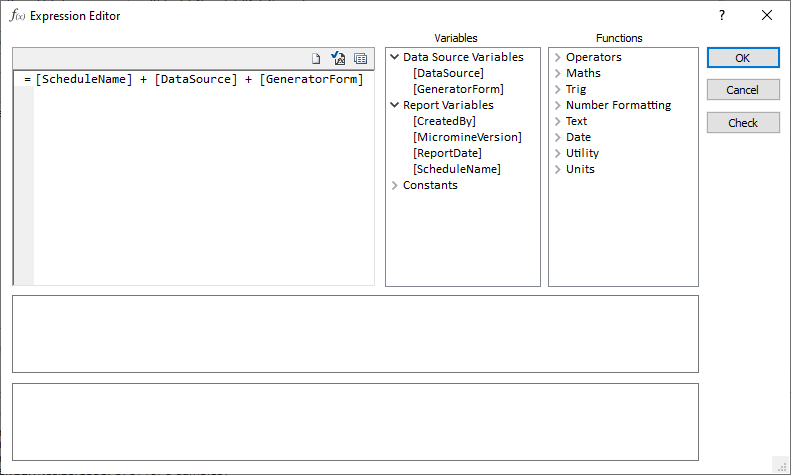Click the new blank expression page icon
The width and height of the screenshot is (791, 475).
[x=316, y=58]
